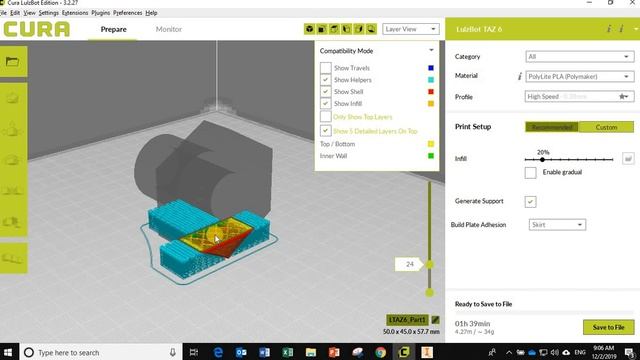Click the magnifier view icon before Layer View
Image resolution: width=640 pixels, height=360 pixels.
click(x=371, y=29)
